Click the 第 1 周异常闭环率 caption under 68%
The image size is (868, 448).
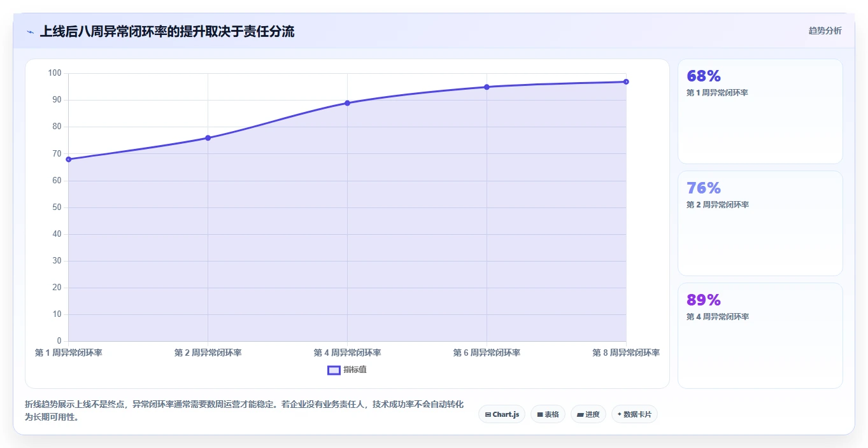[x=717, y=93]
